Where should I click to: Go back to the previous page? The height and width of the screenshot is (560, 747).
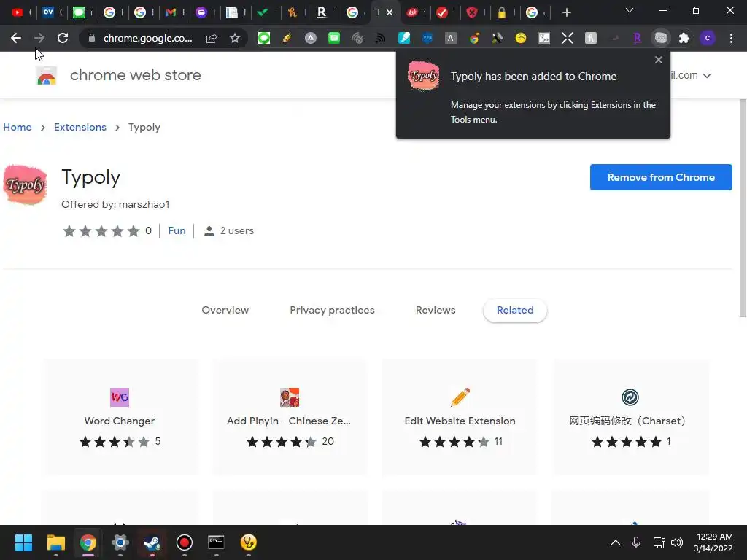[x=16, y=38]
